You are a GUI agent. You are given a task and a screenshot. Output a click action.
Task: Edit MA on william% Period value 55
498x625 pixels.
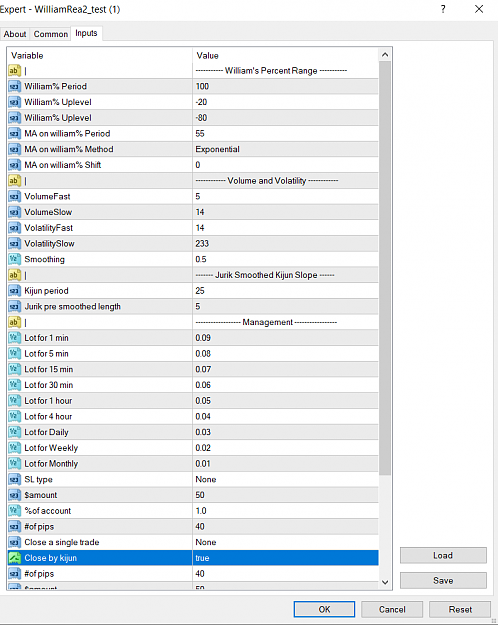coord(285,134)
